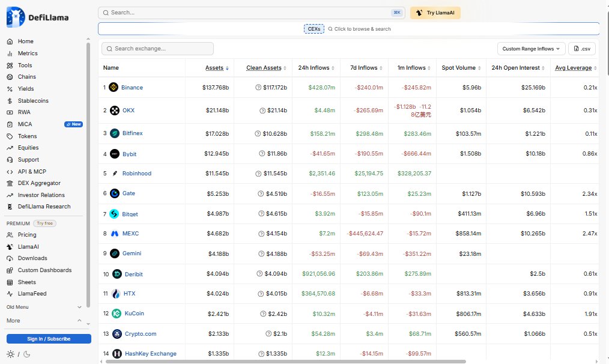This screenshot has width=609, height=364.
Task: Expand the Old Menu section
Action: point(44,307)
